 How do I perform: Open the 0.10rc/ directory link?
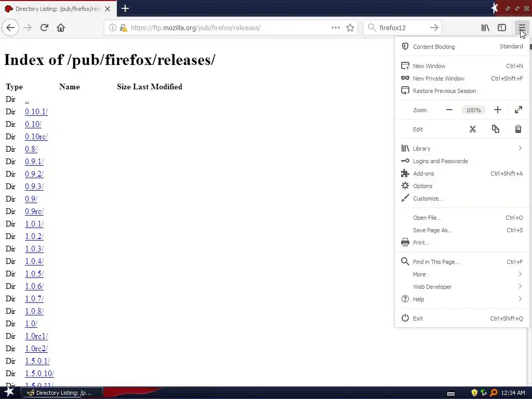(x=36, y=137)
